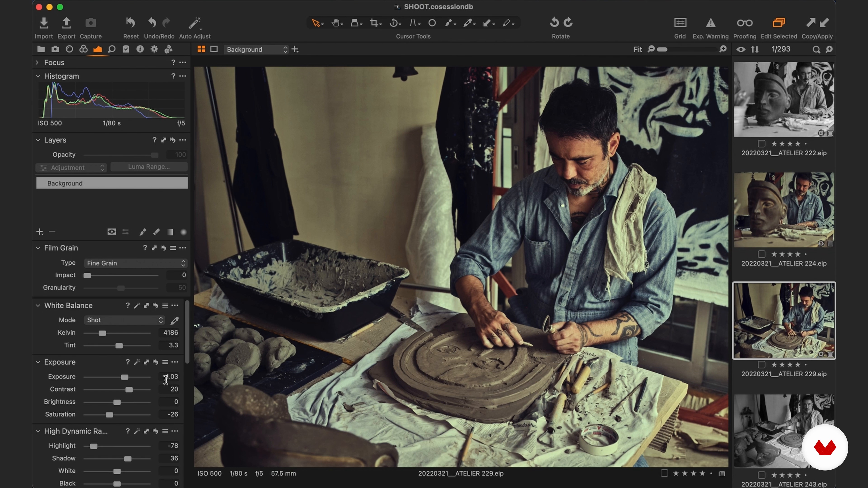Click the Apply adjustments arrow
This screenshot has width=868, height=488.
[x=825, y=23]
